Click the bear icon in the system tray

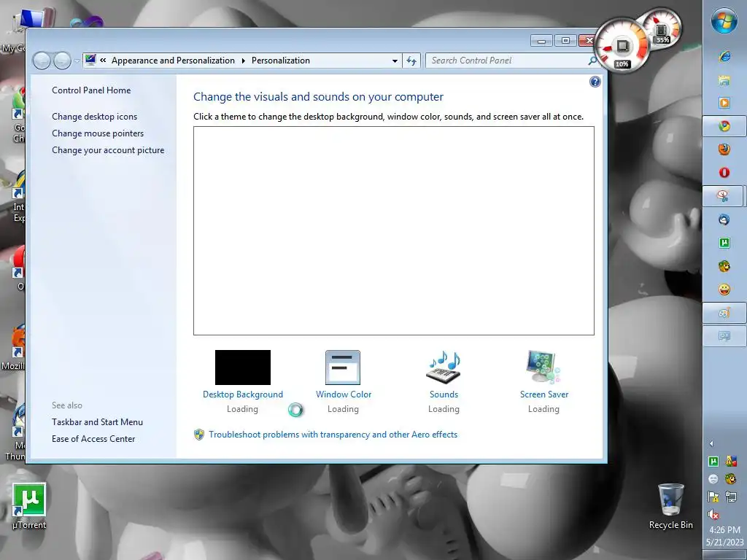click(x=731, y=479)
